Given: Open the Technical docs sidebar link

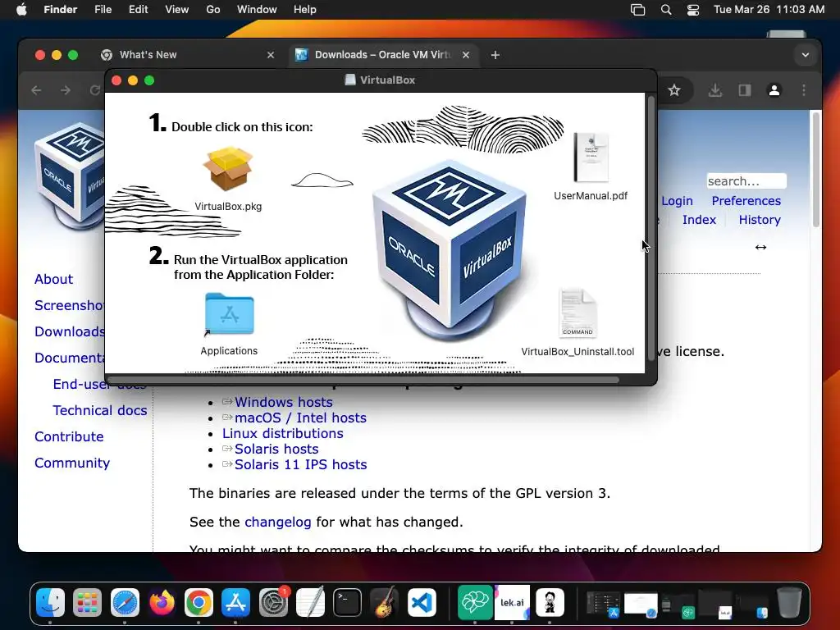Looking at the screenshot, I should [99, 410].
